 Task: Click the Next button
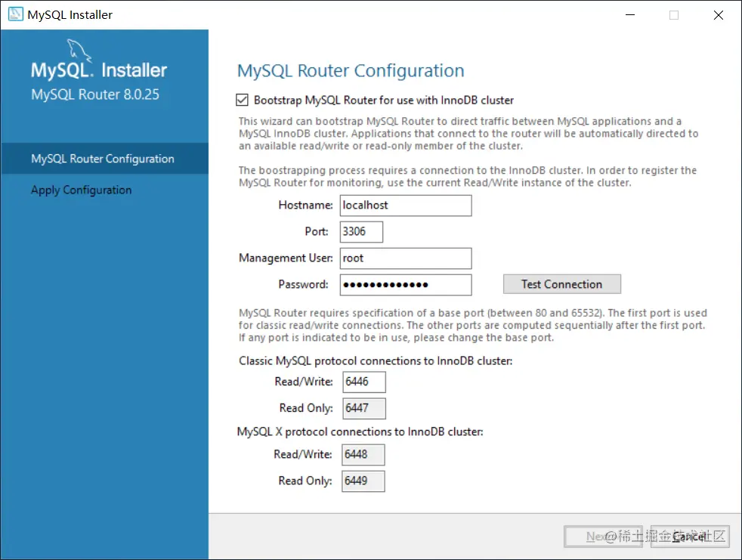603,537
